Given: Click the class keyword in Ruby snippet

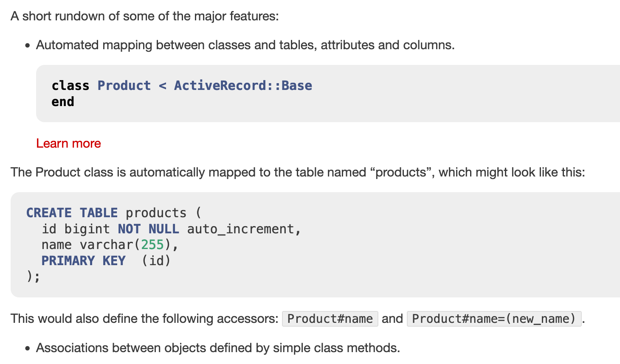Looking at the screenshot, I should click(x=70, y=85).
